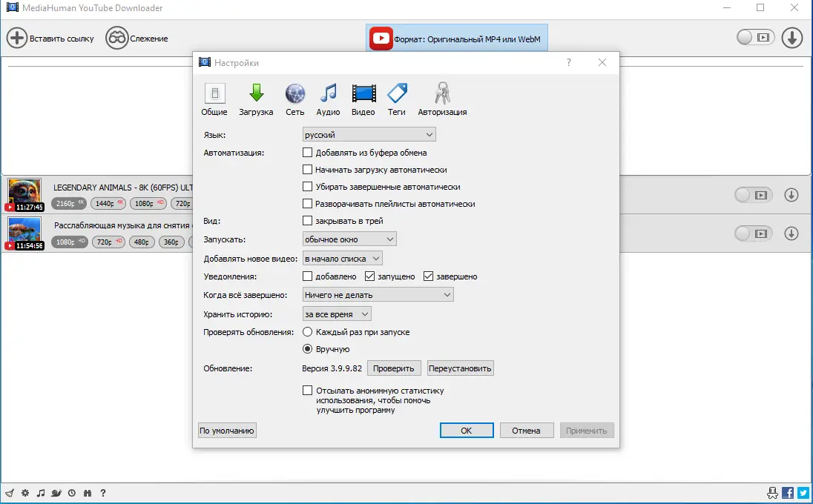
Task: Enable sending anonymous usage statistics checkbox
Action: [x=307, y=391]
